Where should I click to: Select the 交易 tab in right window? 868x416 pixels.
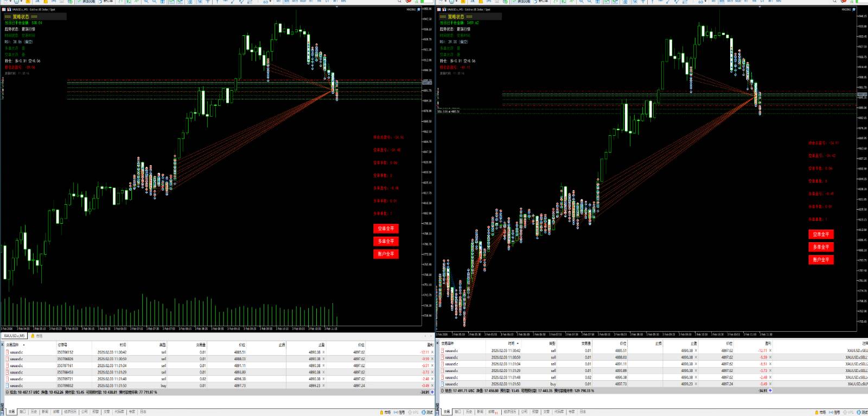pyautogui.click(x=446, y=412)
